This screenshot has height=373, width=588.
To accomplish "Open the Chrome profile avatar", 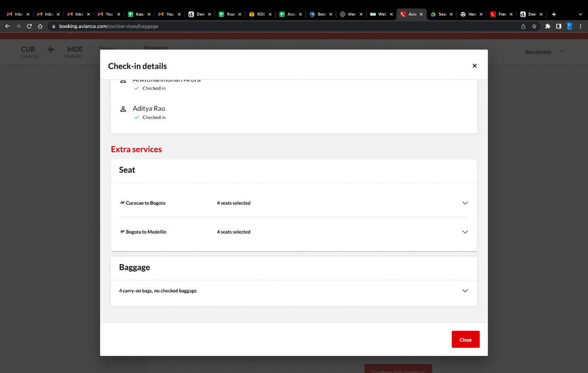I will (x=569, y=26).
